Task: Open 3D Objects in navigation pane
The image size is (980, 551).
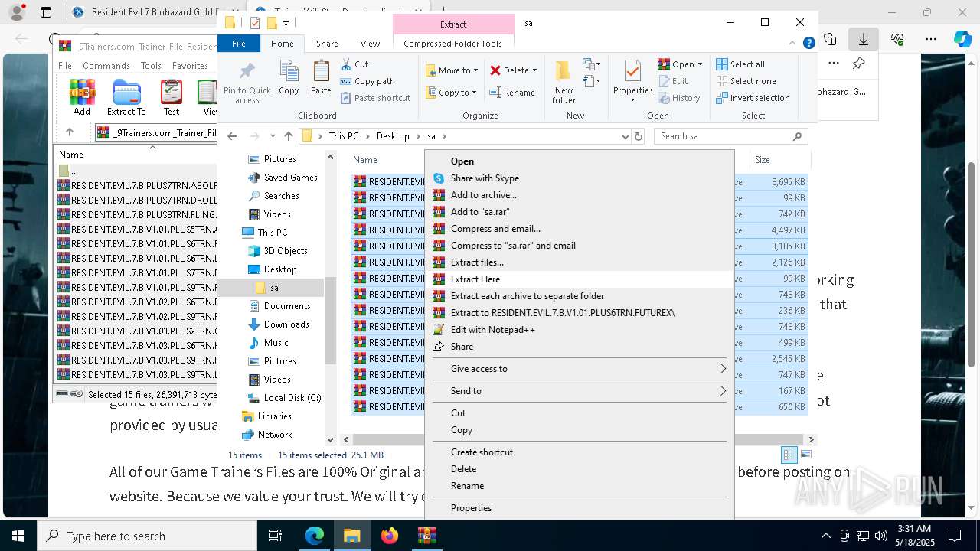Action: (x=285, y=251)
